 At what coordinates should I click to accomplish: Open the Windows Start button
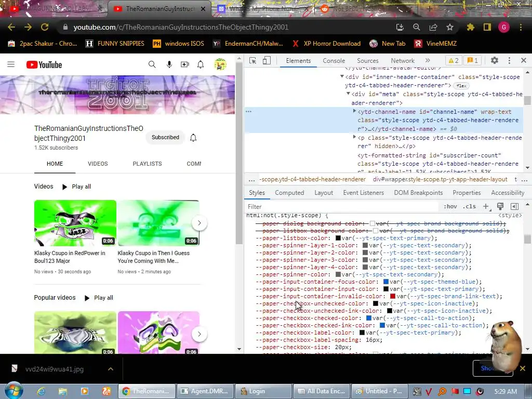pyautogui.click(x=14, y=391)
